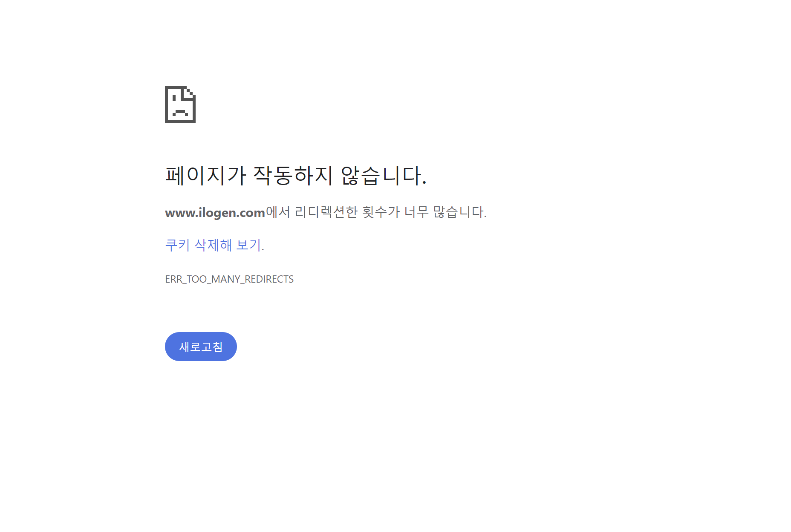The width and height of the screenshot is (791, 532).
Task: Click the word 많습니다 in the description
Action: pos(459,212)
